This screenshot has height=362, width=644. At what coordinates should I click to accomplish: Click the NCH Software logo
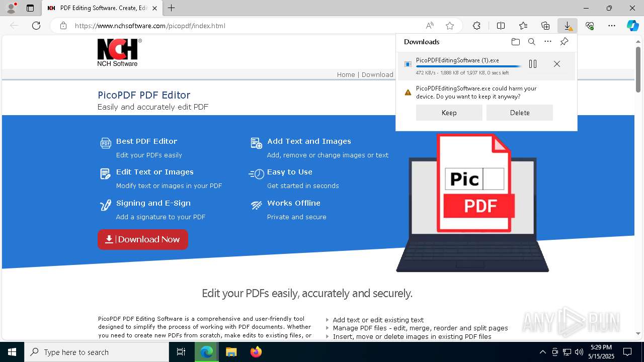pyautogui.click(x=119, y=52)
